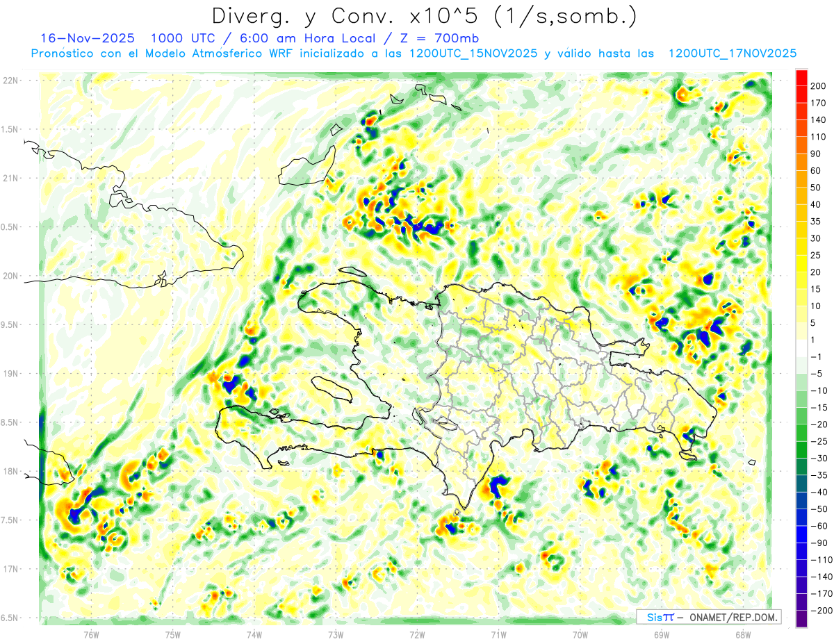Image resolution: width=834 pixels, height=644 pixels.
Task: Click the "1200UTC_17NOV2025" validity time text
Action: (x=732, y=53)
